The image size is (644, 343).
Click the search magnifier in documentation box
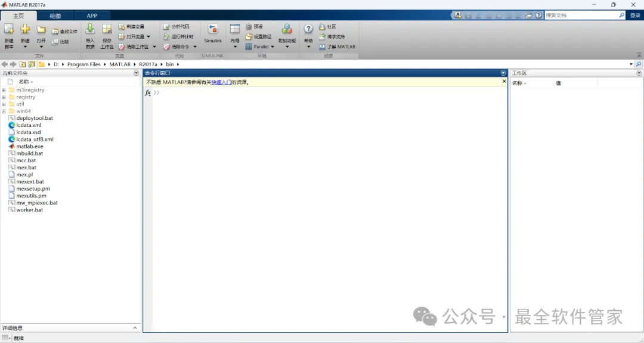pos(622,15)
